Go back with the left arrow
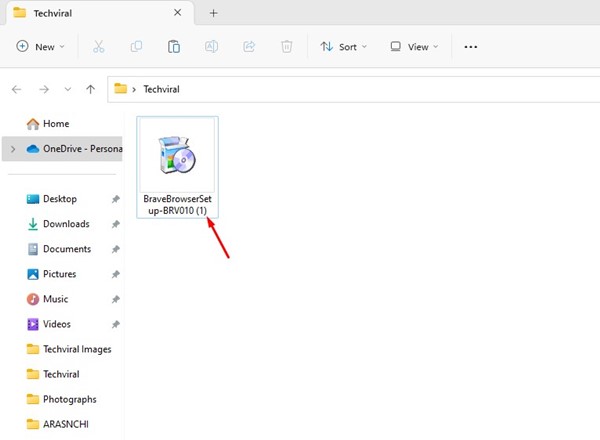Viewport: 600px width, 440px height. 16,90
